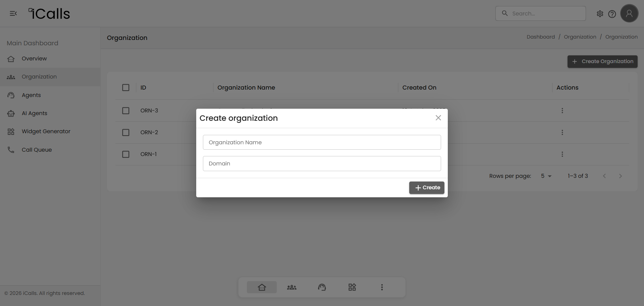
Task: Click the widget icon in bottom dock
Action: (x=352, y=287)
